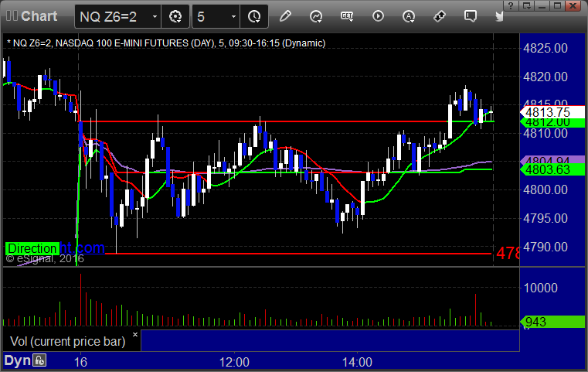Click the 16 date marker on time axis
This screenshot has width=588, height=372.
(80, 362)
